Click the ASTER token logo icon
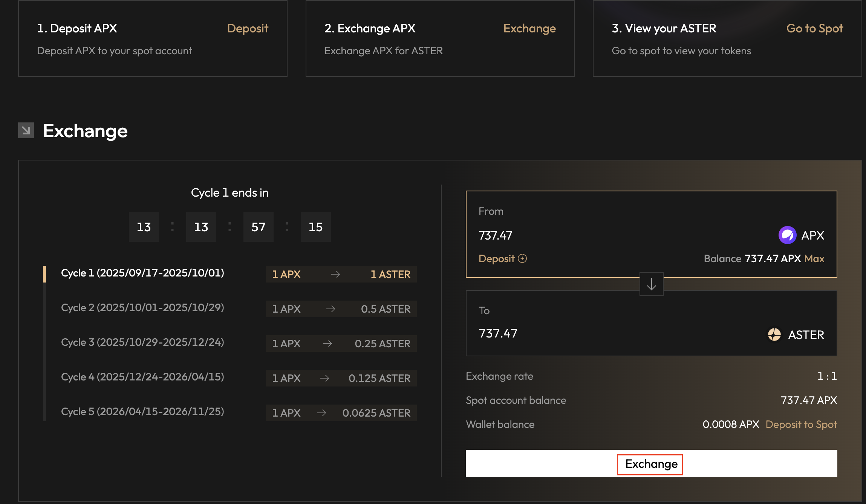866x504 pixels. [774, 334]
